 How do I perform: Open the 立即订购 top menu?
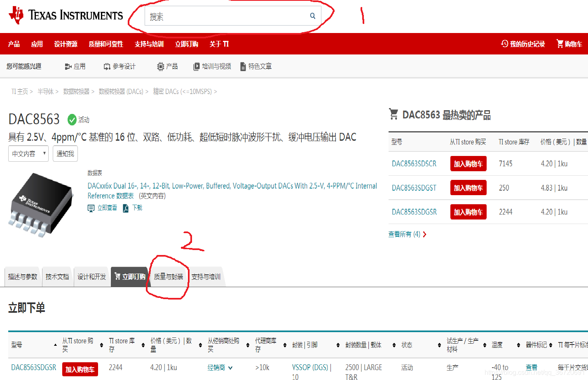pos(187,44)
